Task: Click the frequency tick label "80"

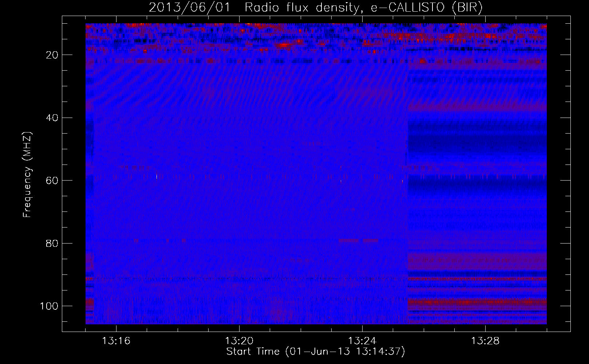Action: pos(52,244)
